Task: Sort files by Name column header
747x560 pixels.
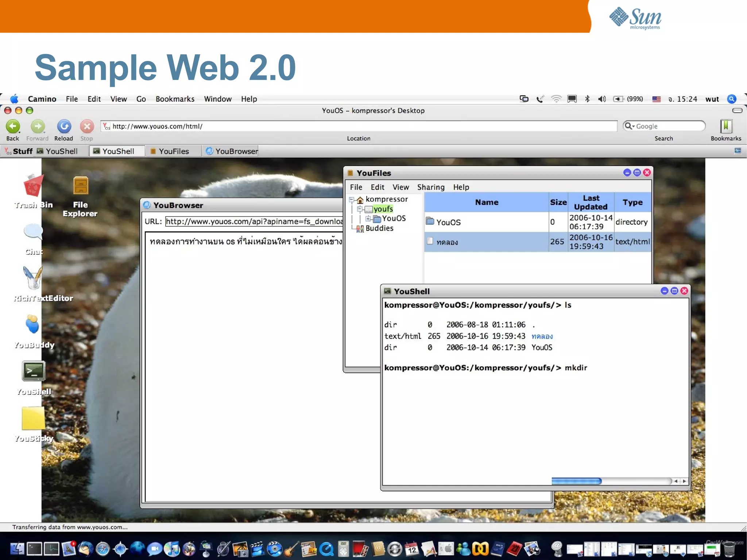Action: click(x=487, y=202)
